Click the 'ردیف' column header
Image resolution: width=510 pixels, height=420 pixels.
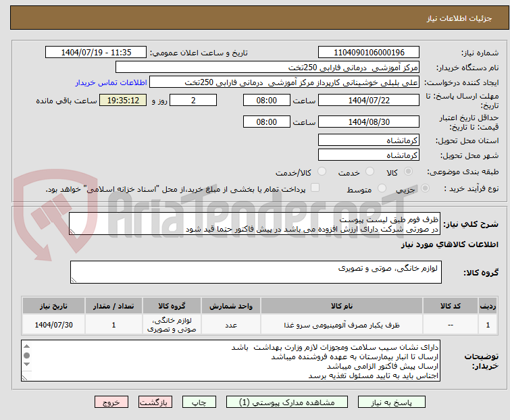pyautogui.click(x=488, y=306)
